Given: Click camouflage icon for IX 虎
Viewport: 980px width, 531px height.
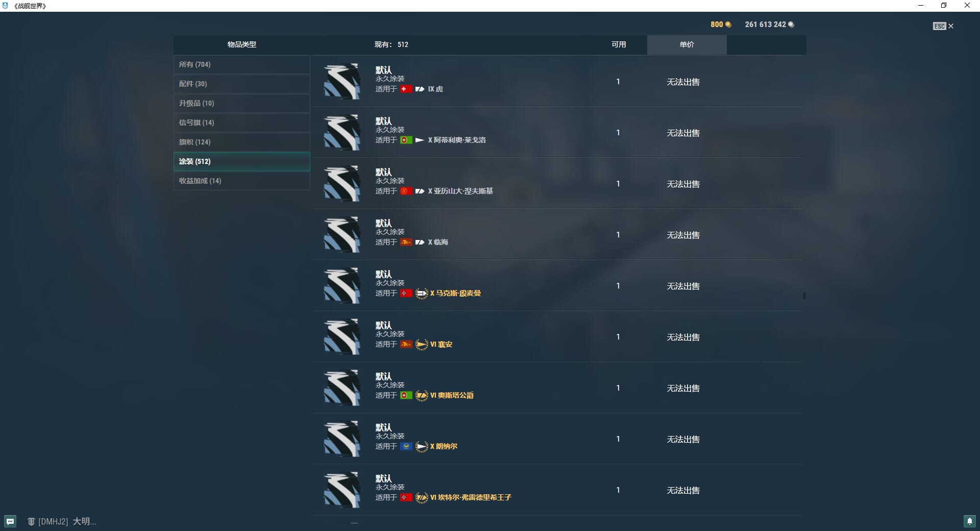Looking at the screenshot, I should [341, 81].
